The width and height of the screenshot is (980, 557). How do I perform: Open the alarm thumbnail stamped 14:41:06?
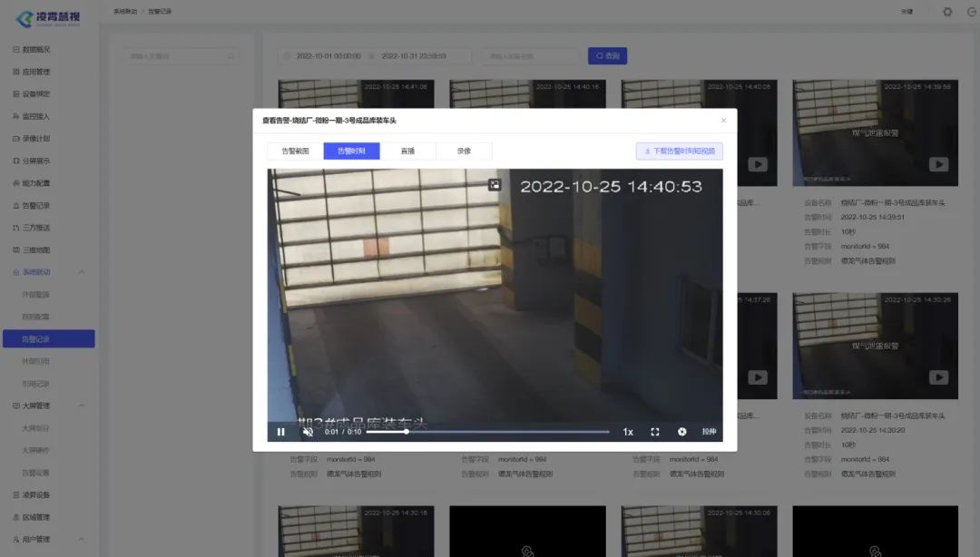(357, 93)
